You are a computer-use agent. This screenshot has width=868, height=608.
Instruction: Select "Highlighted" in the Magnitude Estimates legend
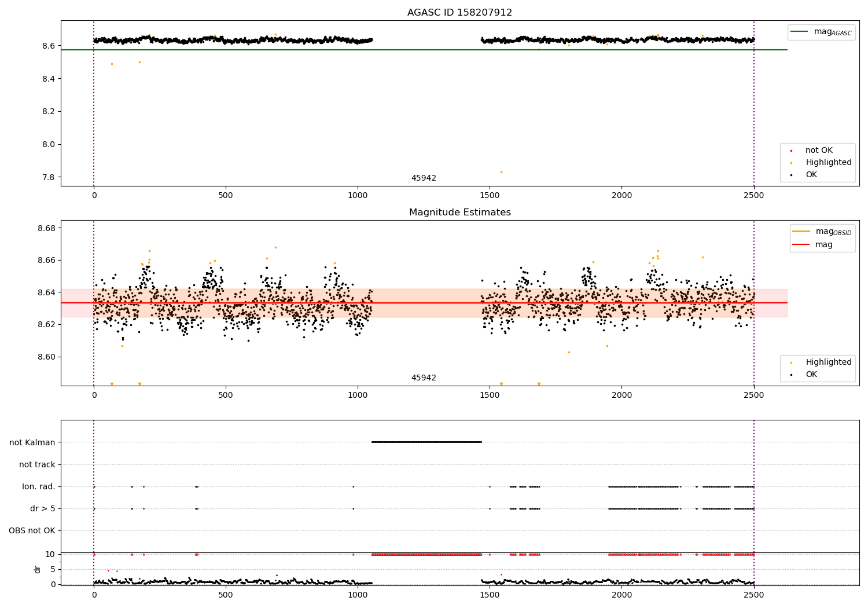point(829,362)
